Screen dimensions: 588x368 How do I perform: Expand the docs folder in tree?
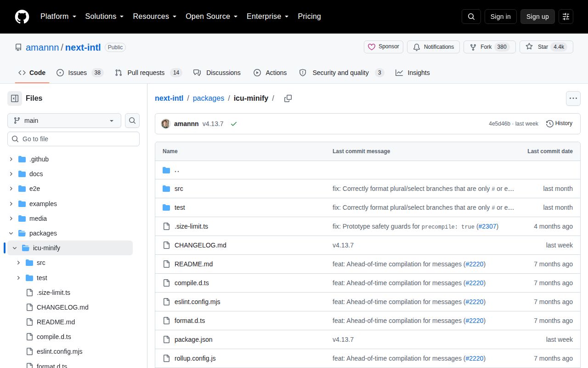[x=11, y=174]
